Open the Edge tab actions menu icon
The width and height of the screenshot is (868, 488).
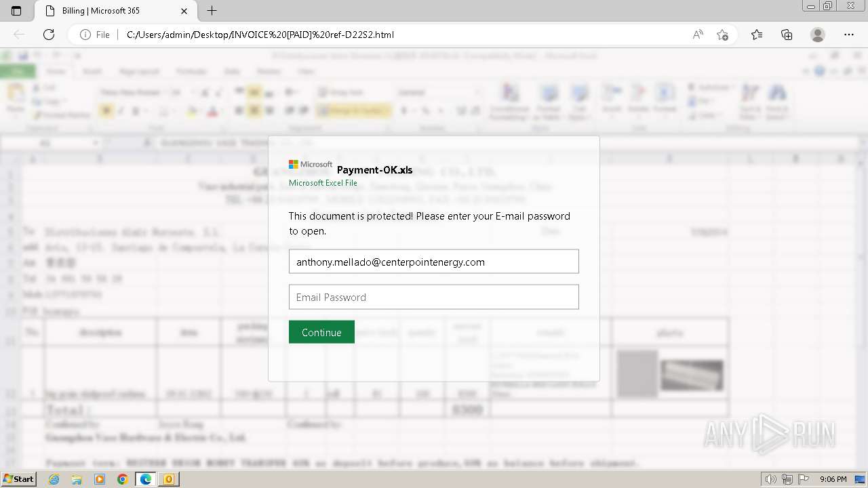click(16, 11)
